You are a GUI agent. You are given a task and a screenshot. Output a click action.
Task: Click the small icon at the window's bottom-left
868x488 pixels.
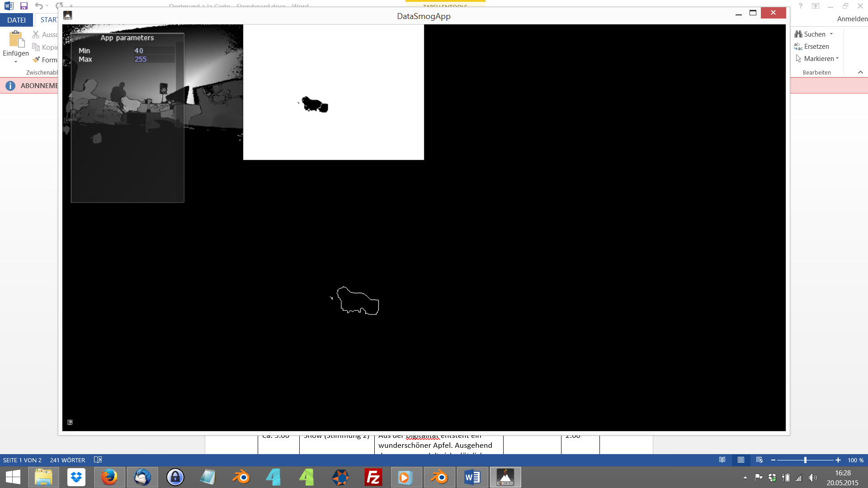point(70,422)
